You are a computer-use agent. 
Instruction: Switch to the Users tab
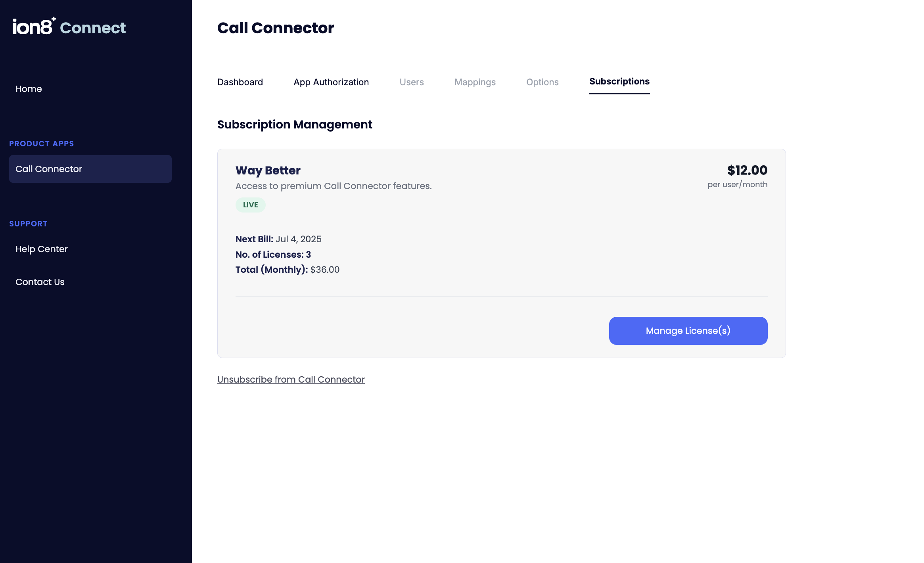point(412,82)
